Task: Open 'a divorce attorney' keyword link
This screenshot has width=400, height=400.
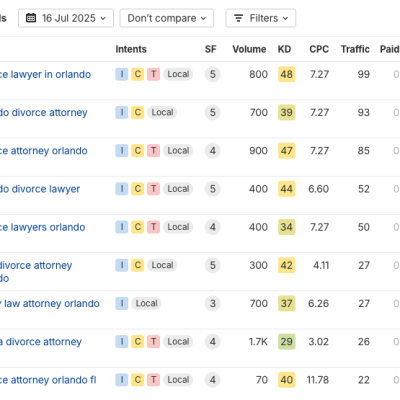Action: pos(41,342)
